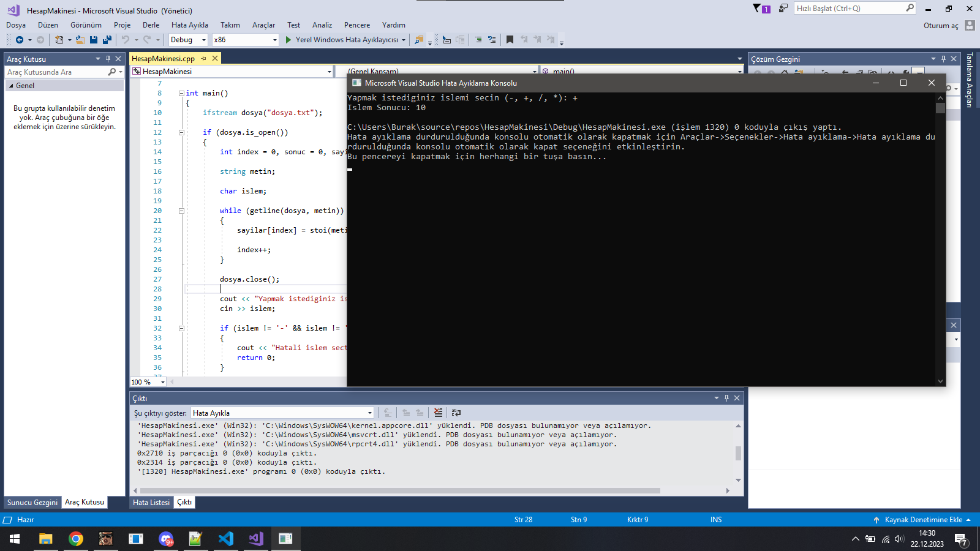Click the Output panel vertical scrollbar thumb
Screen dimensions: 980x551
738,453
